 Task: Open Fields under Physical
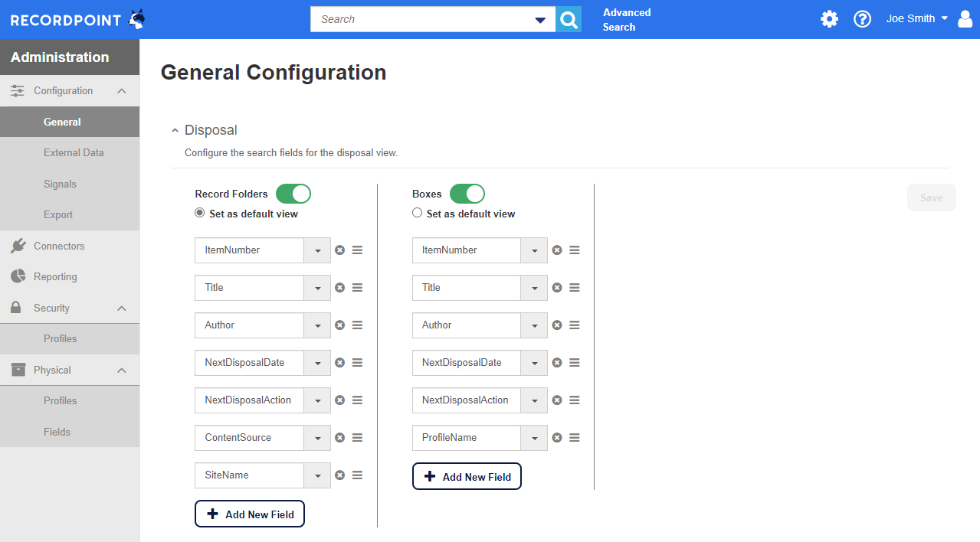pos(70,433)
